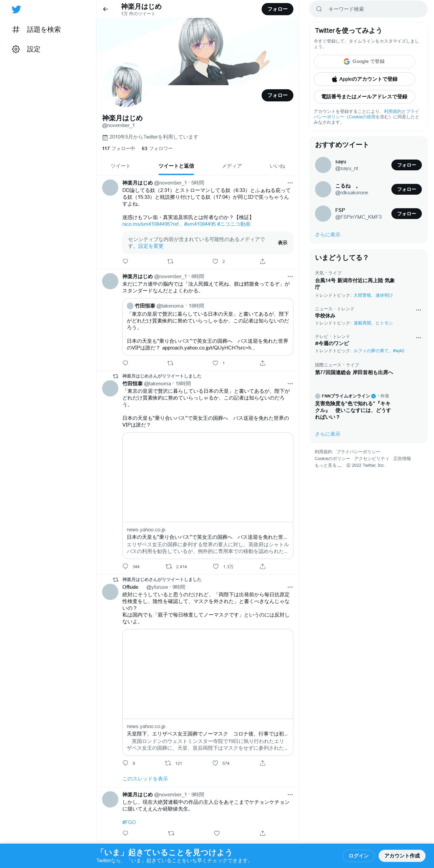Viewport: 434px width, 868px height.
Task: Like icon showing 1.3万 likes
Action: click(x=216, y=566)
